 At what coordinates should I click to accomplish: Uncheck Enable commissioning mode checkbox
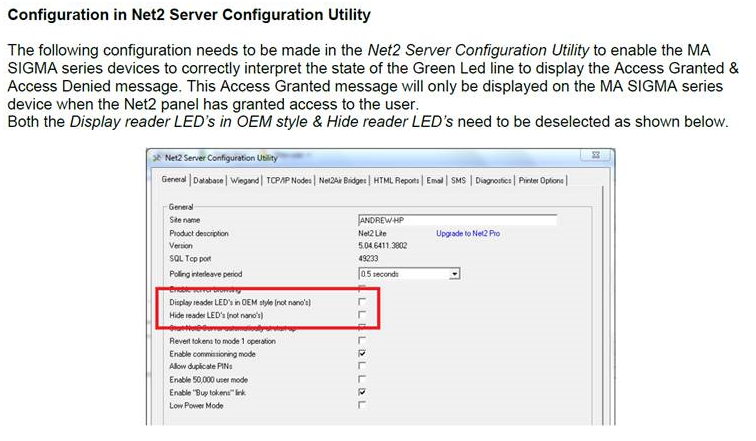click(362, 353)
